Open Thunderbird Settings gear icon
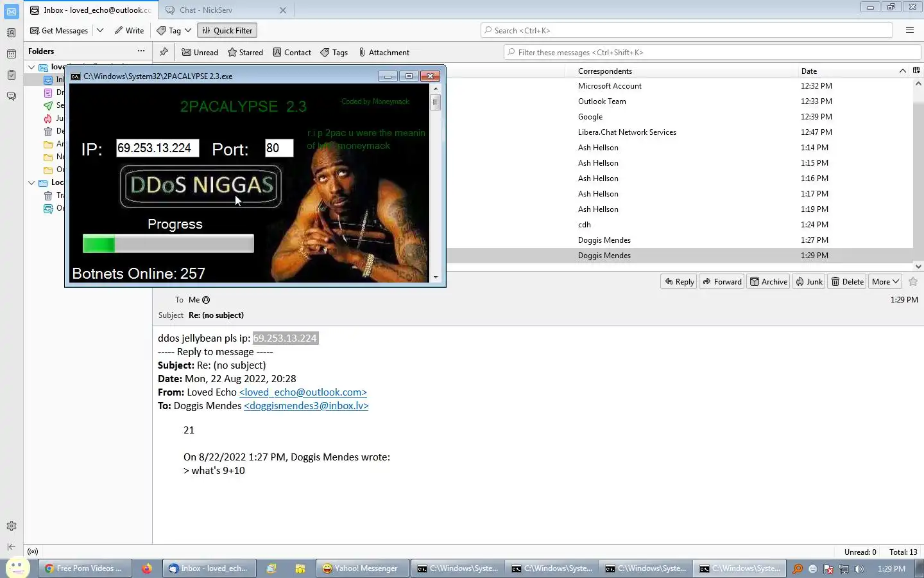Image resolution: width=924 pixels, height=578 pixels. click(12, 526)
